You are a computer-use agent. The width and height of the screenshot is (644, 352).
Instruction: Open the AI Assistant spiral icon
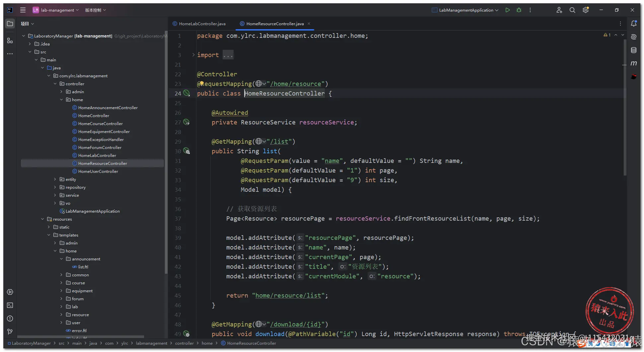tap(634, 37)
